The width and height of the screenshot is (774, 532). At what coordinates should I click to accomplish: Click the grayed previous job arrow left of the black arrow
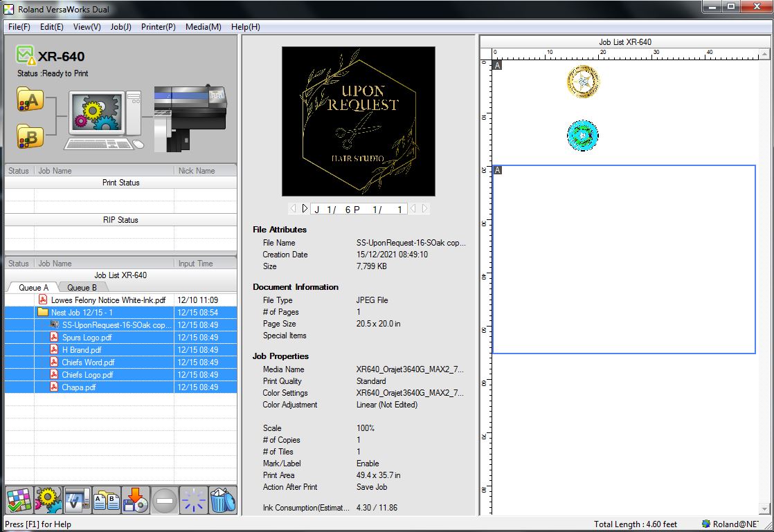(x=294, y=208)
